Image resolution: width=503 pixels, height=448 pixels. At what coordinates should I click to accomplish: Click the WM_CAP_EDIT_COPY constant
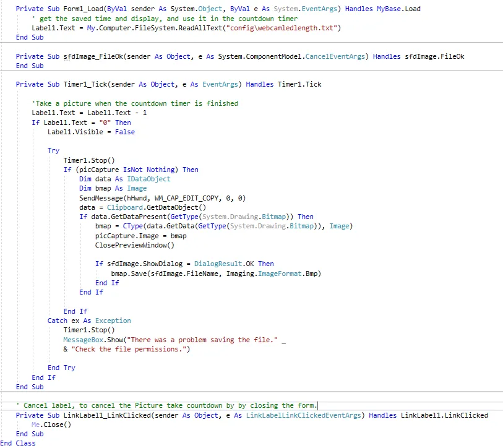click(x=186, y=198)
